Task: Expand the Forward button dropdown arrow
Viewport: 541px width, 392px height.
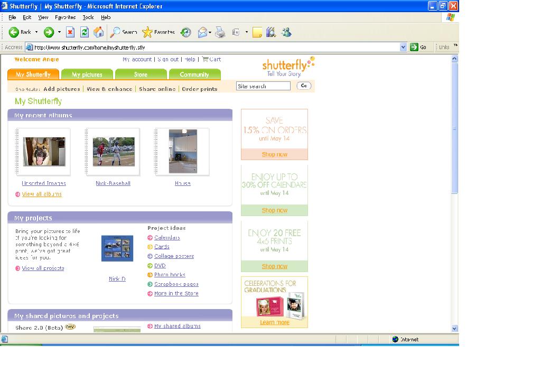Action: tap(59, 32)
